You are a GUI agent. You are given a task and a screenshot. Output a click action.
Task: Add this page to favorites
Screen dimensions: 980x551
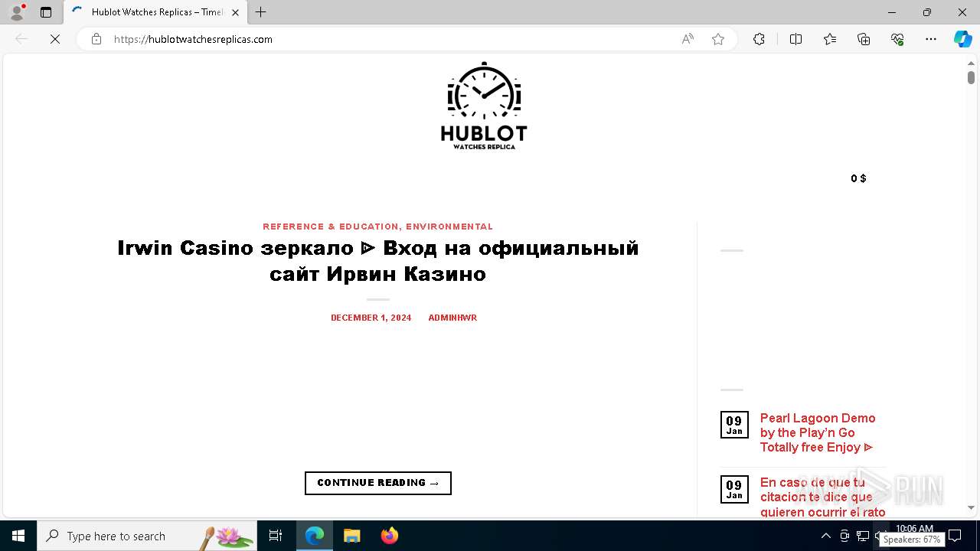pyautogui.click(x=718, y=39)
